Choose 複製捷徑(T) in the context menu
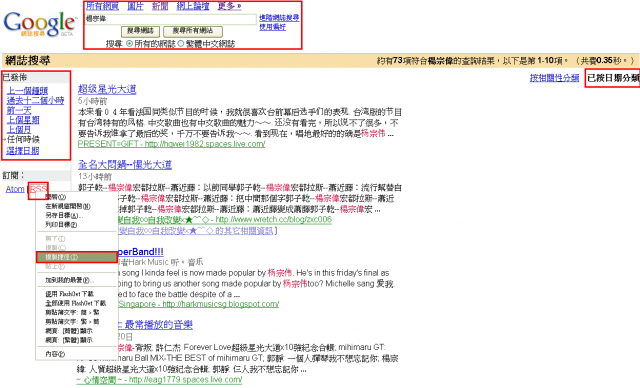This screenshot has height=388, width=640. click(x=77, y=257)
